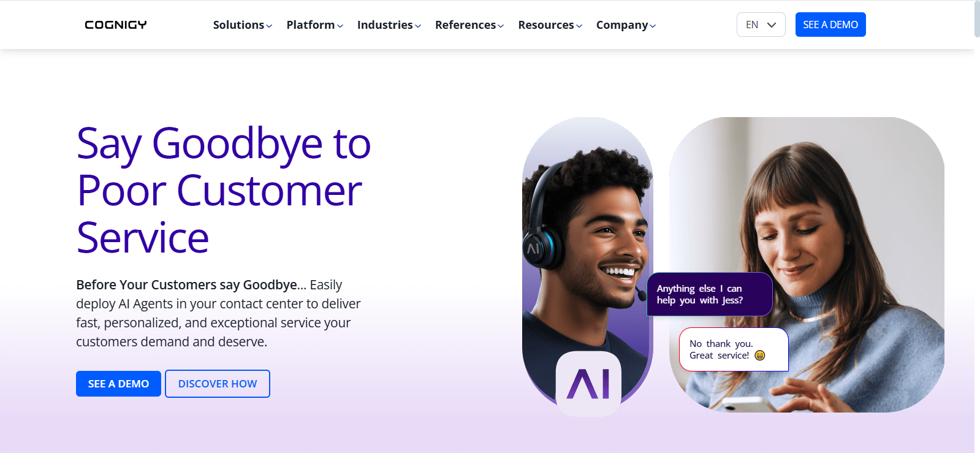This screenshot has height=453, width=980.
Task: Click the chevron beside References
Action: [501, 26]
